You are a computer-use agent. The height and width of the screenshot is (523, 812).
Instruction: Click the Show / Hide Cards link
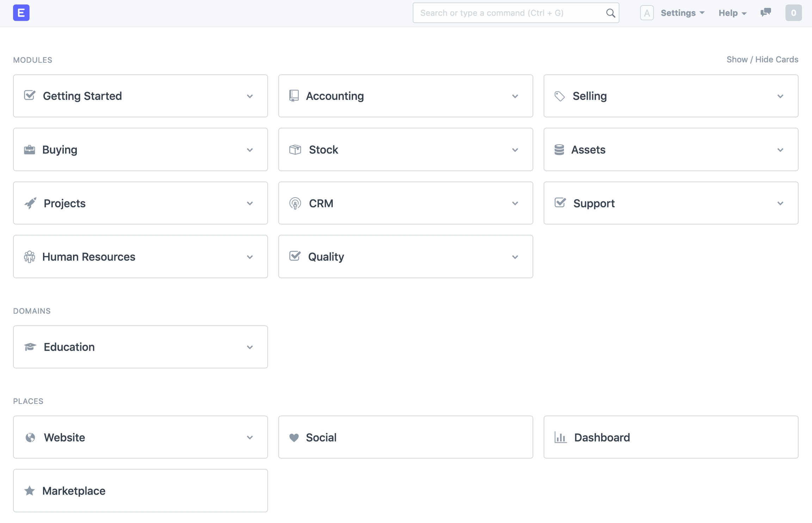[x=762, y=60]
